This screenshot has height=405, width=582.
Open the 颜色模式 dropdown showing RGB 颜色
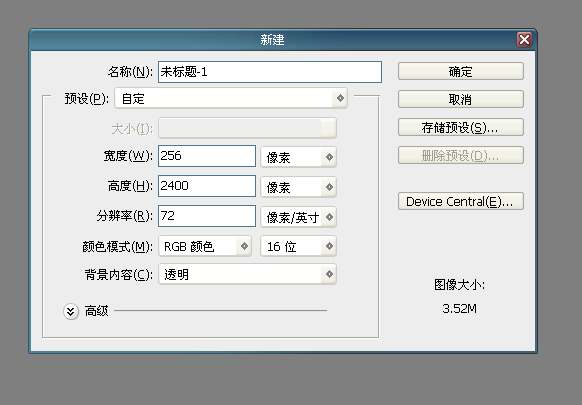205,246
